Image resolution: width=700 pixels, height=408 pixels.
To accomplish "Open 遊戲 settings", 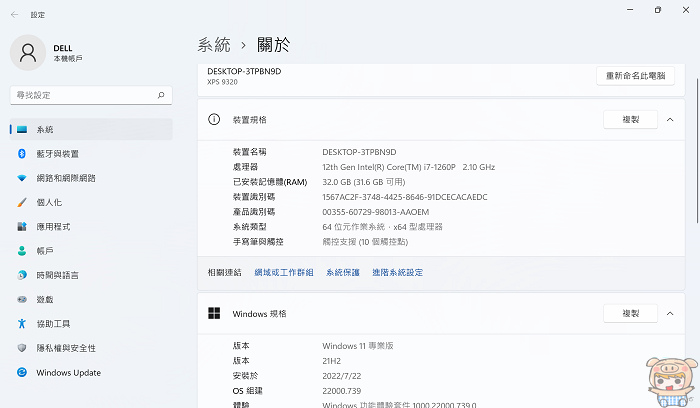I will 91,299.
